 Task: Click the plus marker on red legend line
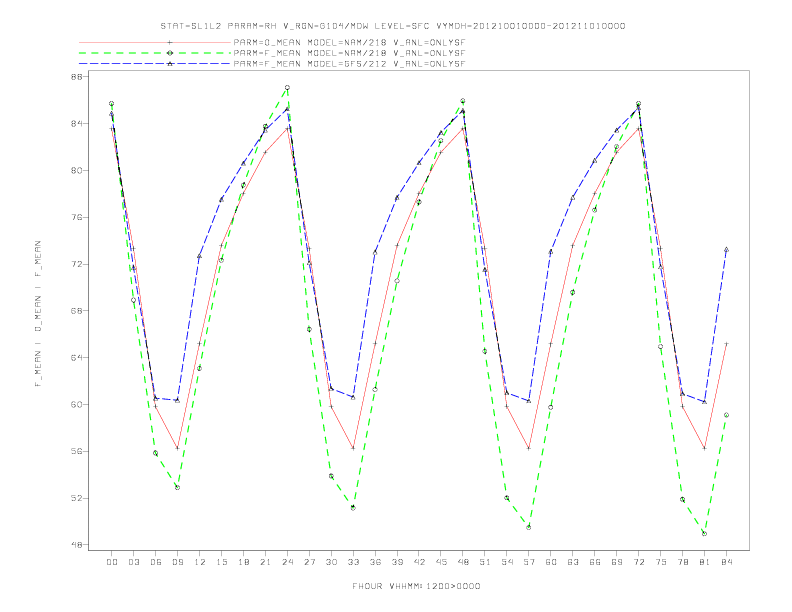[170, 42]
